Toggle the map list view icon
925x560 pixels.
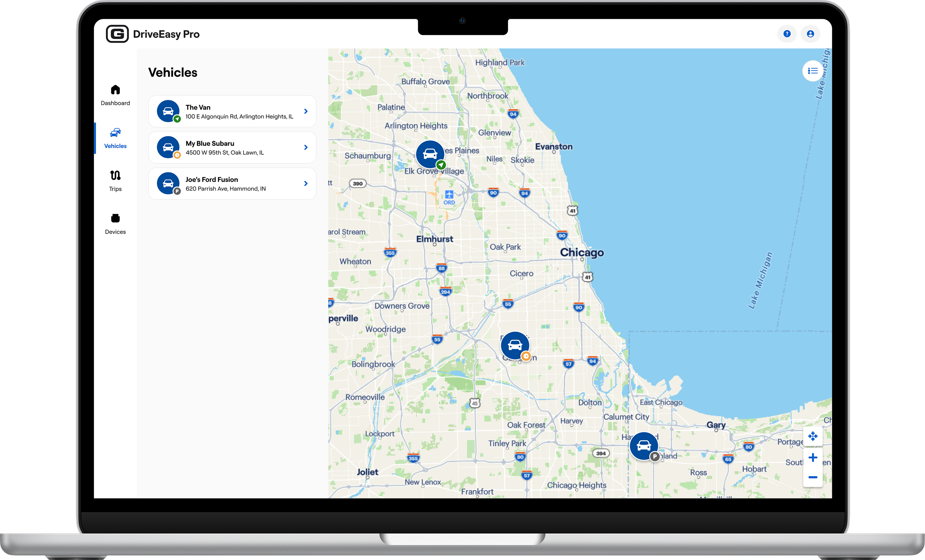pos(812,71)
